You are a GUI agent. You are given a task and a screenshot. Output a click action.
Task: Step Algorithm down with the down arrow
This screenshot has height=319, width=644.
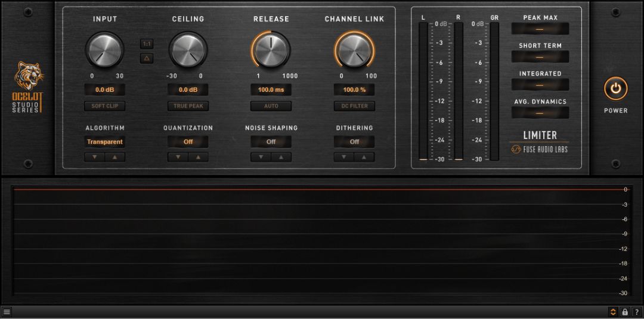point(94,157)
